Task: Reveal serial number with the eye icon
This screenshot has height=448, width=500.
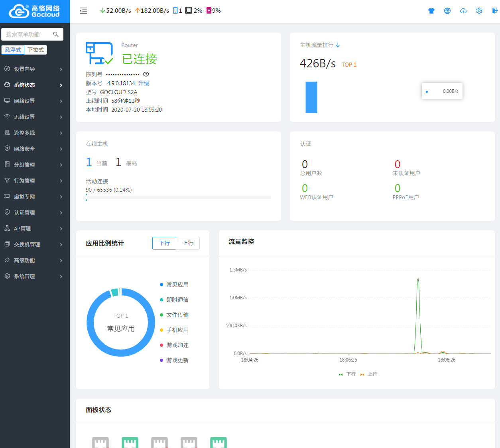Action: pyautogui.click(x=146, y=74)
